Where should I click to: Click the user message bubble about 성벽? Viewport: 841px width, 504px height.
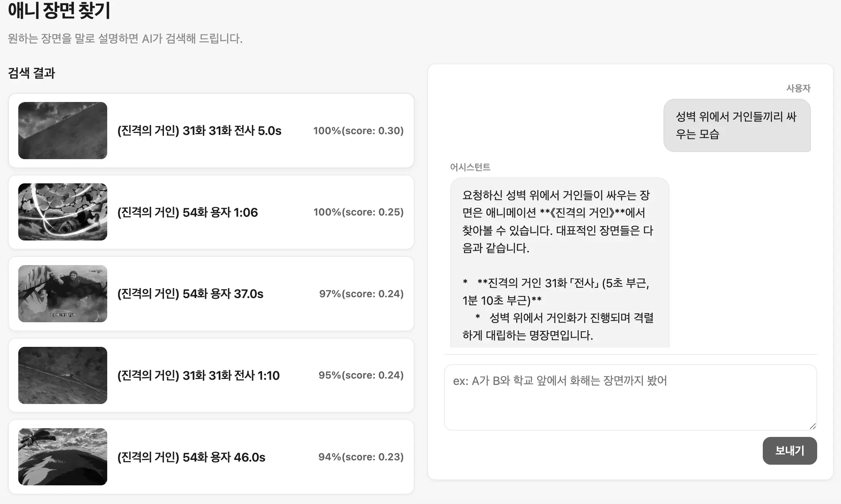737,125
